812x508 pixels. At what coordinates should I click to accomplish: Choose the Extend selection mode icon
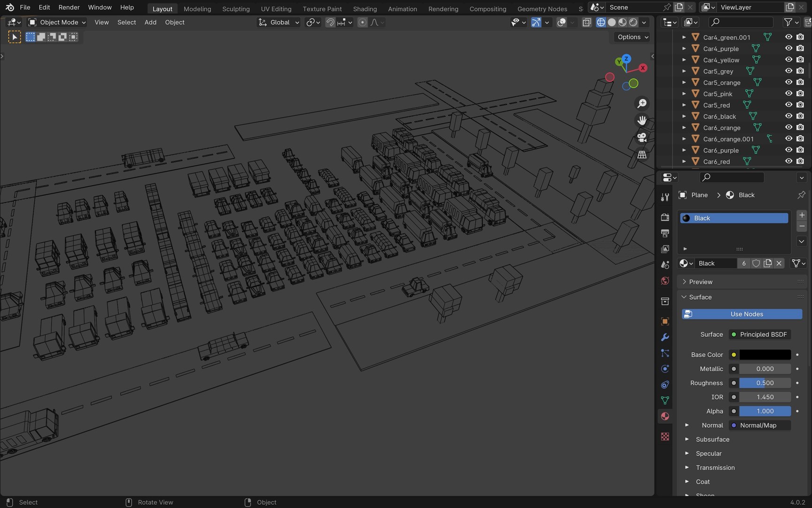tap(41, 37)
